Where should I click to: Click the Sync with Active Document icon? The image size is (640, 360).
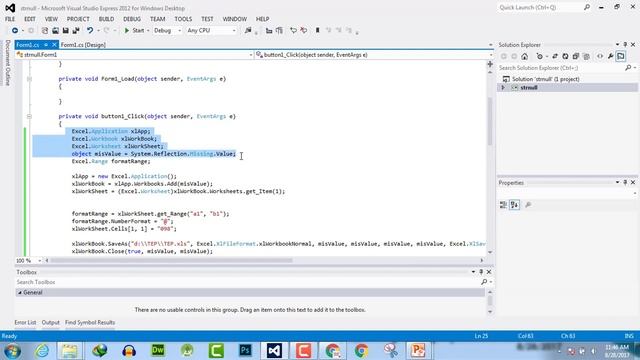555,57
